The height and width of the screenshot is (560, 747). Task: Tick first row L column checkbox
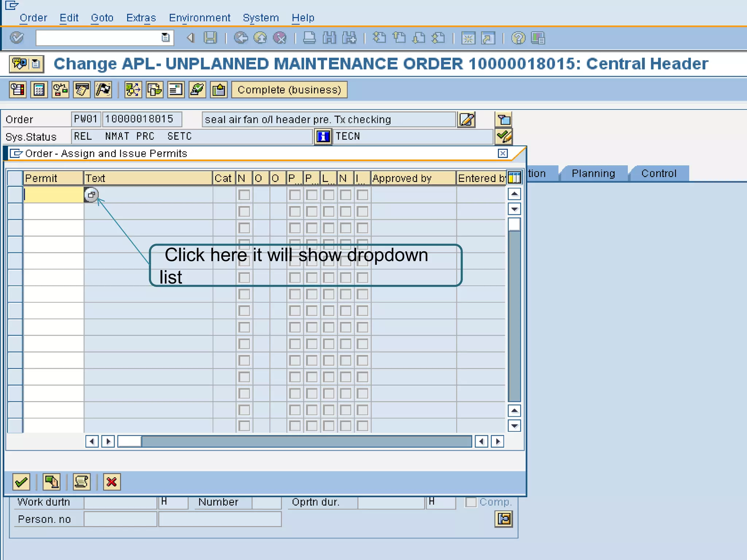point(329,195)
